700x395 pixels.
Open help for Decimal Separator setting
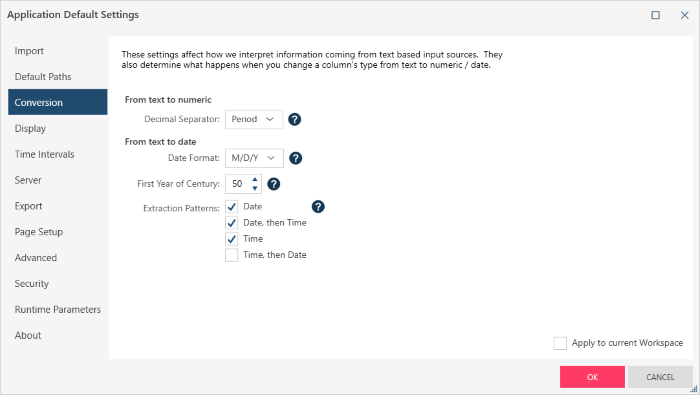pos(294,119)
